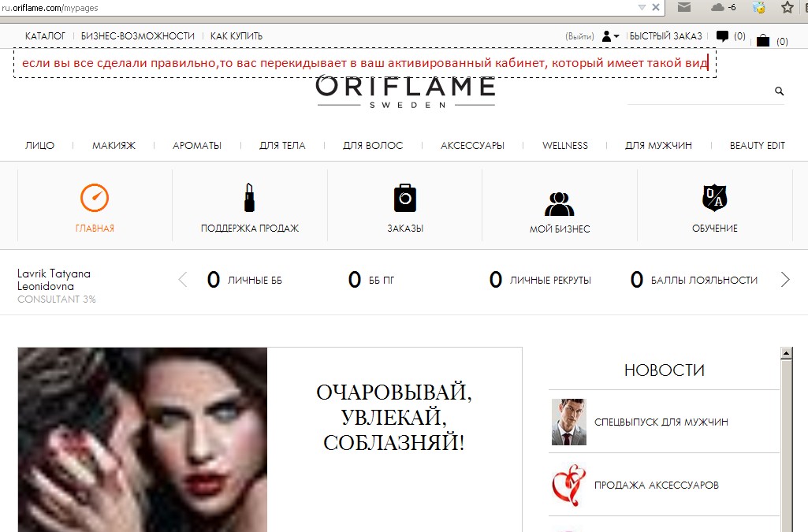808x532 pixels.
Task: Open КАК КУПИТЬ menu item
Action: pos(236,36)
